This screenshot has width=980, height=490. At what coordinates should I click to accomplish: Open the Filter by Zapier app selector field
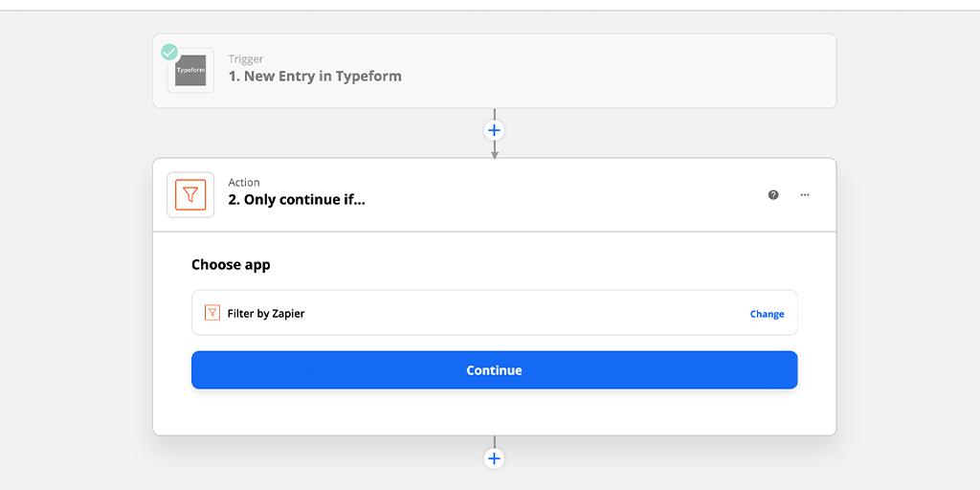pyautogui.click(x=495, y=313)
